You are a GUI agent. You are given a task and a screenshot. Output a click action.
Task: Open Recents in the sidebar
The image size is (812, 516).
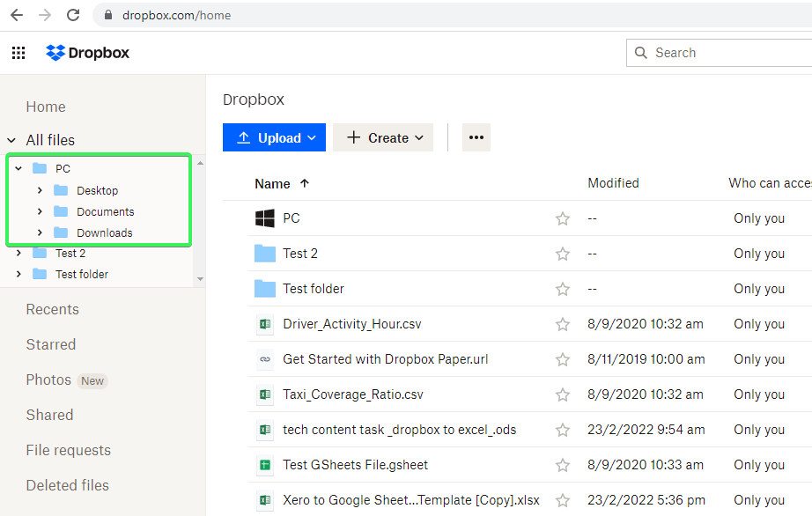[x=53, y=309]
